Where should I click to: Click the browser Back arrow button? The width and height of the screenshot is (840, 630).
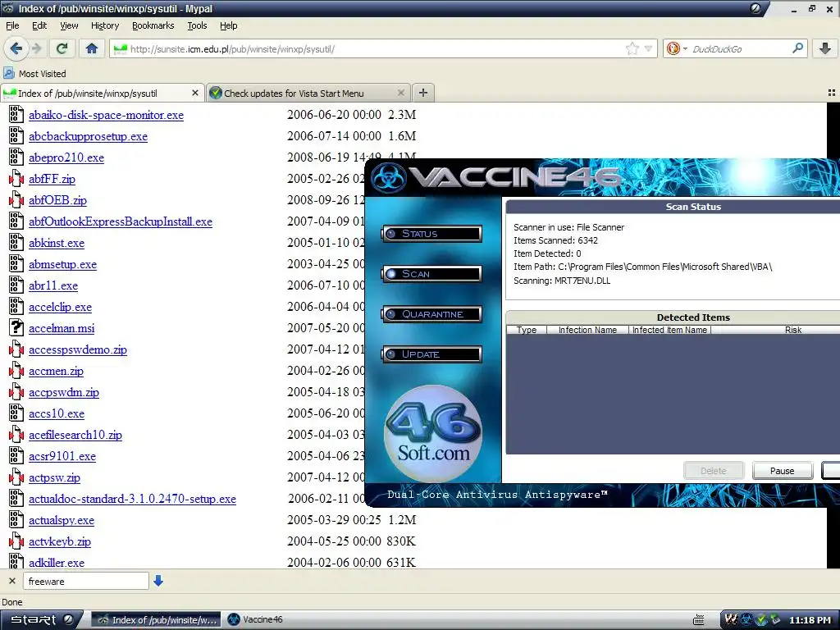click(x=16, y=48)
